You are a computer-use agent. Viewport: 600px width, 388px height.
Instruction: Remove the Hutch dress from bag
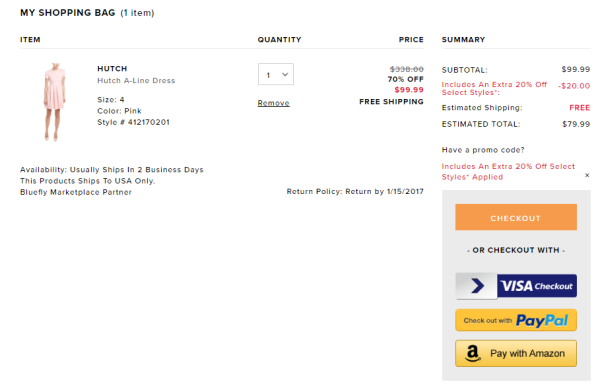[x=273, y=103]
